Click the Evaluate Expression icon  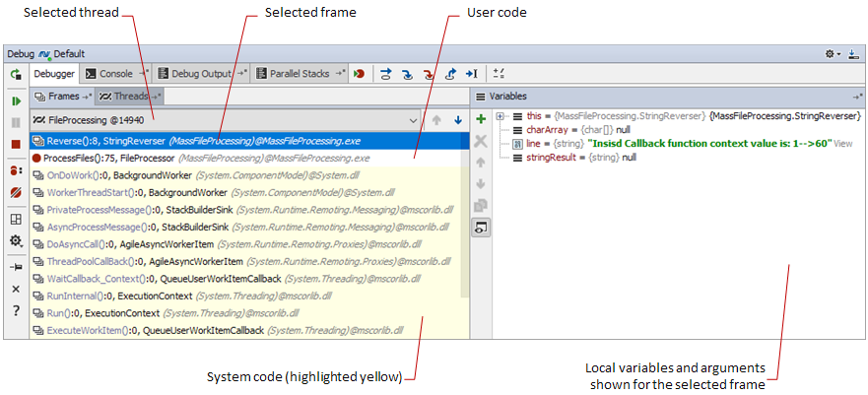[499, 74]
